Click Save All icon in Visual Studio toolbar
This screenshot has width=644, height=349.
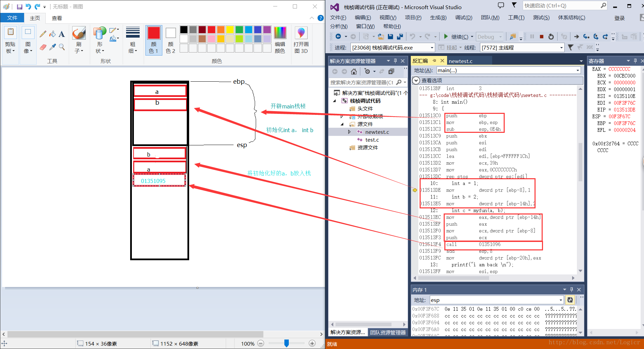400,37
